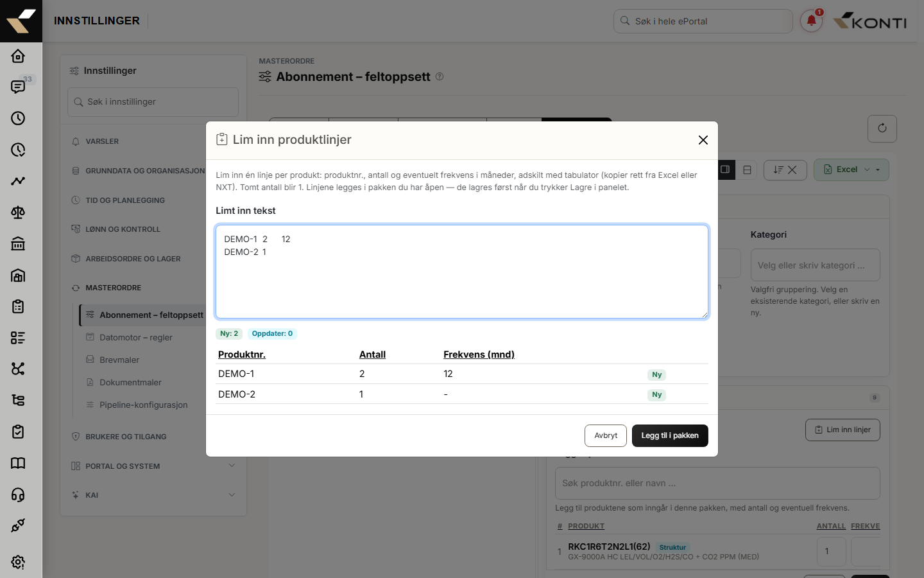Close the Lim inn produktlinjer dialog
This screenshot has width=924, height=578.
[x=703, y=140]
